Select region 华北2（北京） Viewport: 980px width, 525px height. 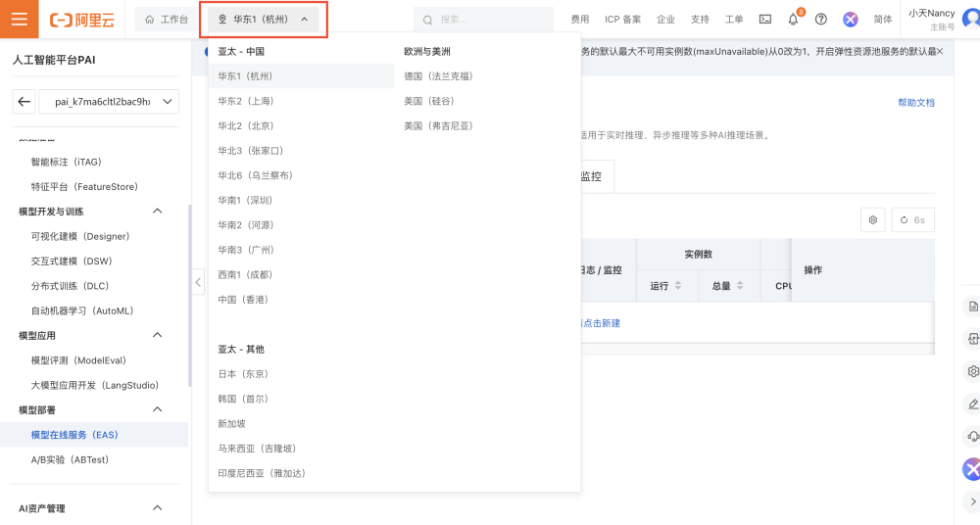[x=246, y=125]
